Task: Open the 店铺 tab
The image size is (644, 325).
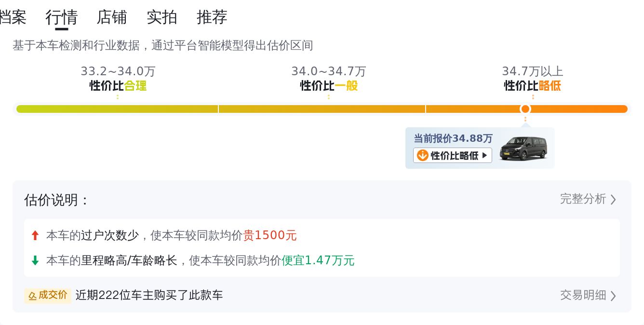Action: coord(112,17)
